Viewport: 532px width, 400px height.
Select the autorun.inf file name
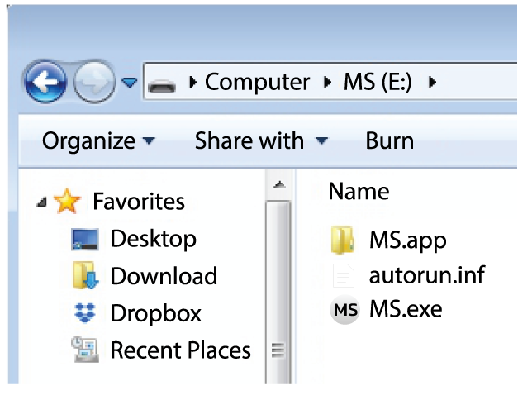click(x=427, y=275)
